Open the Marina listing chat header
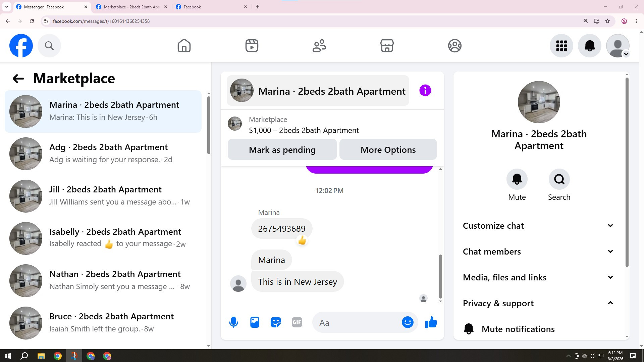Image resolution: width=644 pixels, height=362 pixels. pyautogui.click(x=318, y=91)
